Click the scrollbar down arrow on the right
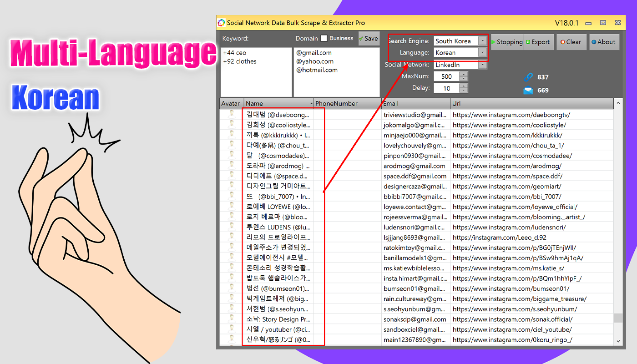This screenshot has width=637, height=364. pyautogui.click(x=618, y=340)
